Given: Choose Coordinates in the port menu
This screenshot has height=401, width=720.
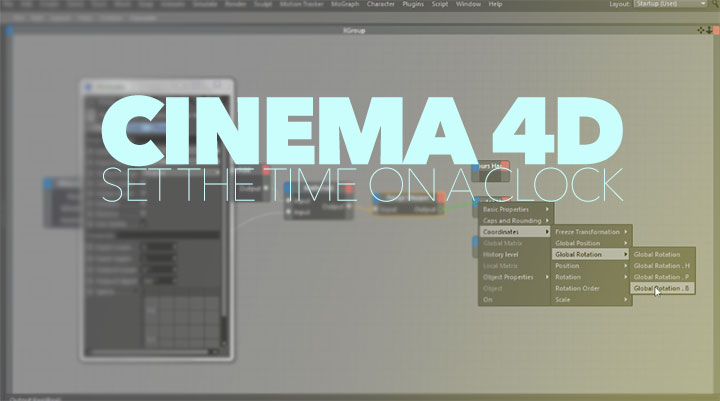Looking at the screenshot, I should pyautogui.click(x=515, y=232).
